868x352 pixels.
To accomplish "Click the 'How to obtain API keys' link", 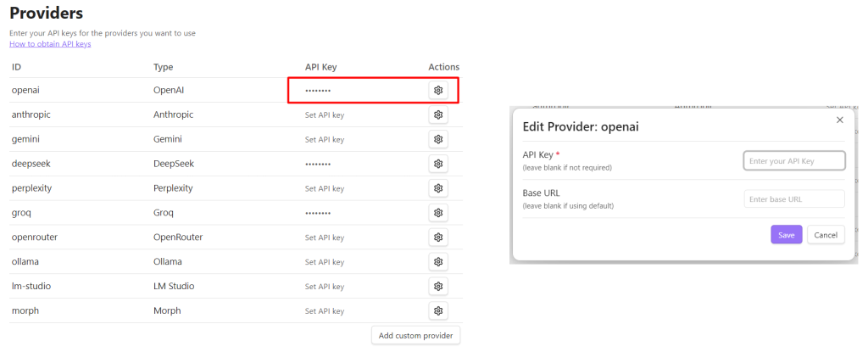I will (x=50, y=44).
